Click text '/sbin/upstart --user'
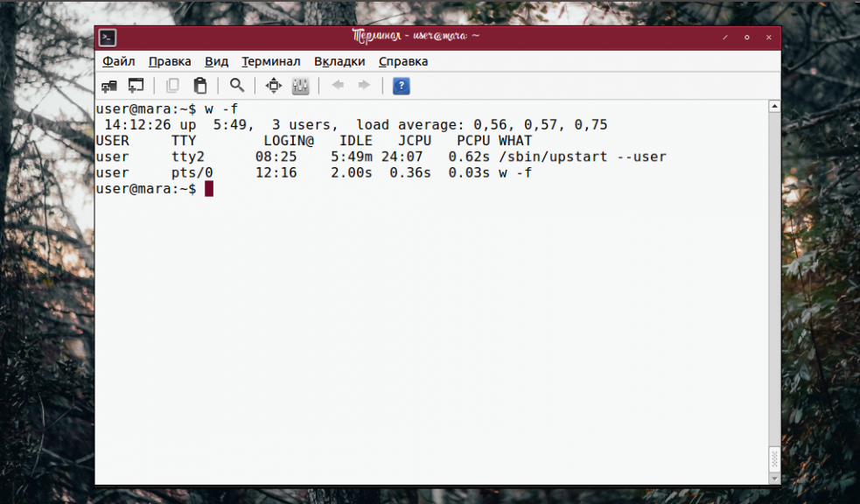This screenshot has width=860, height=504. tap(583, 157)
